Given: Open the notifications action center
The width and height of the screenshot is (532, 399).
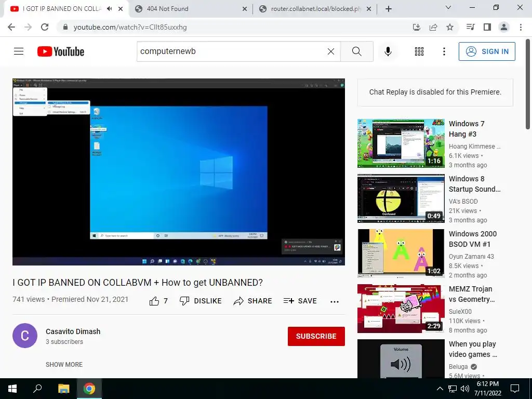Looking at the screenshot, I should (x=515, y=389).
